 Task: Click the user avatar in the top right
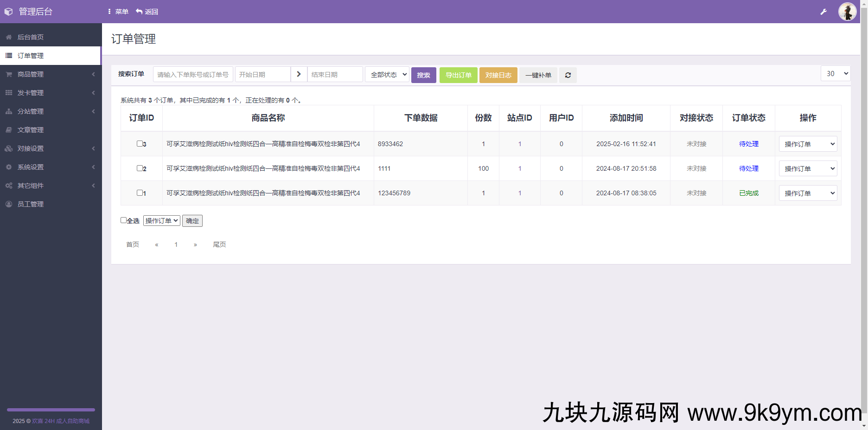847,11
